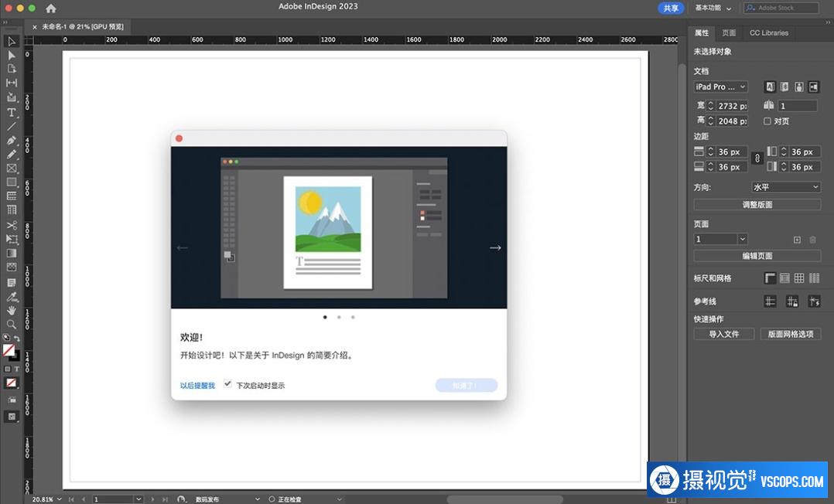
Task: Select the Scissors tool
Action: [x=11, y=225]
